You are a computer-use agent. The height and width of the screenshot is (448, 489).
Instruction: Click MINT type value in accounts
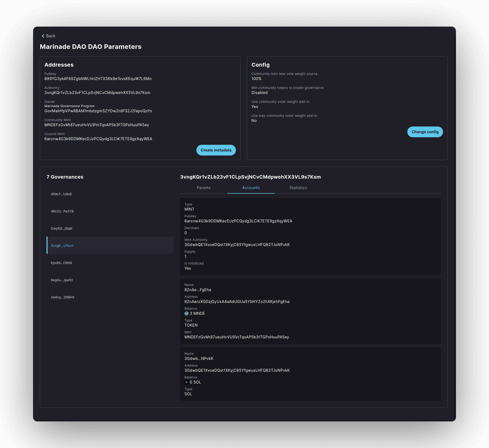(x=189, y=209)
